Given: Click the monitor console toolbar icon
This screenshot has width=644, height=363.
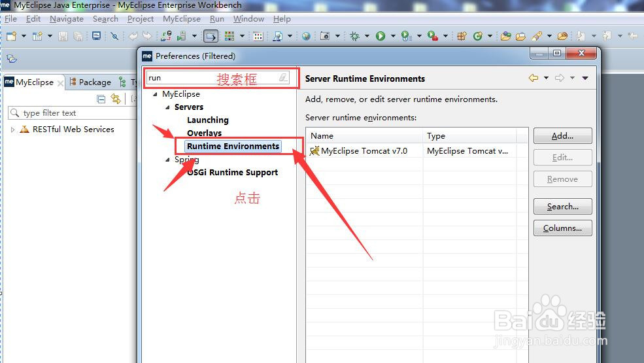Looking at the screenshot, I should click(96, 36).
